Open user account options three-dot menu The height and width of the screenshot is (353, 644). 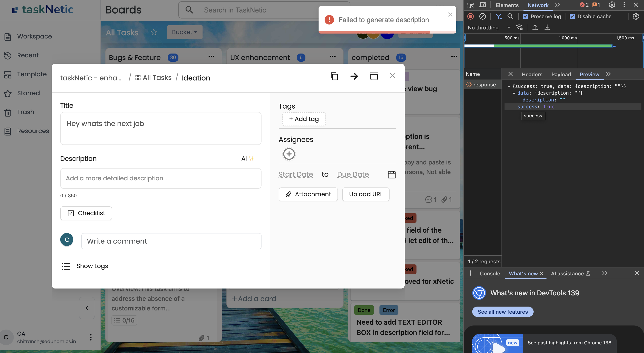tap(90, 337)
